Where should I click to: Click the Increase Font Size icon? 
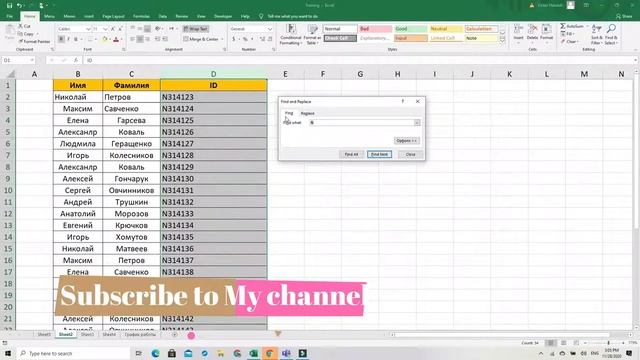113,29
